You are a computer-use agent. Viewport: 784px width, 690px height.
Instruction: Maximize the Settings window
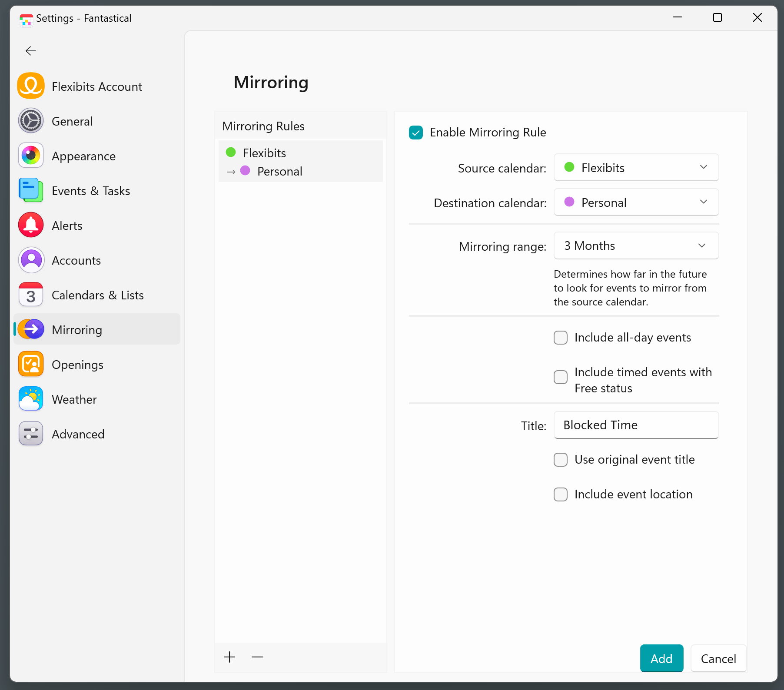click(718, 17)
